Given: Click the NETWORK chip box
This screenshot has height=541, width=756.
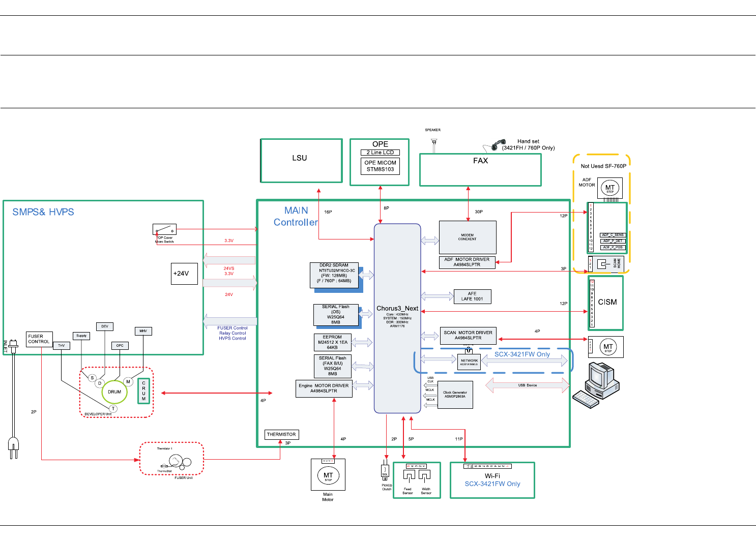Looking at the screenshot, I should pos(469,362).
